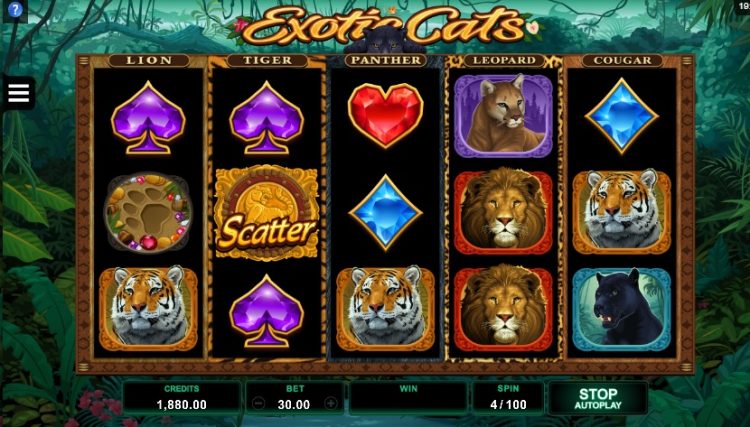Click the bet amount 30.00 field
Viewport: 750px width, 427px height.
[294, 405]
